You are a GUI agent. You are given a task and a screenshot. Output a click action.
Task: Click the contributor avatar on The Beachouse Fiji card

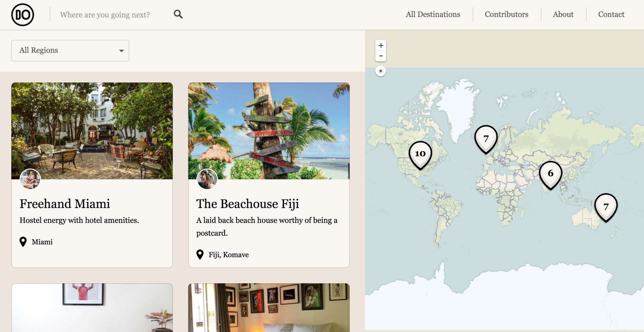(x=207, y=179)
